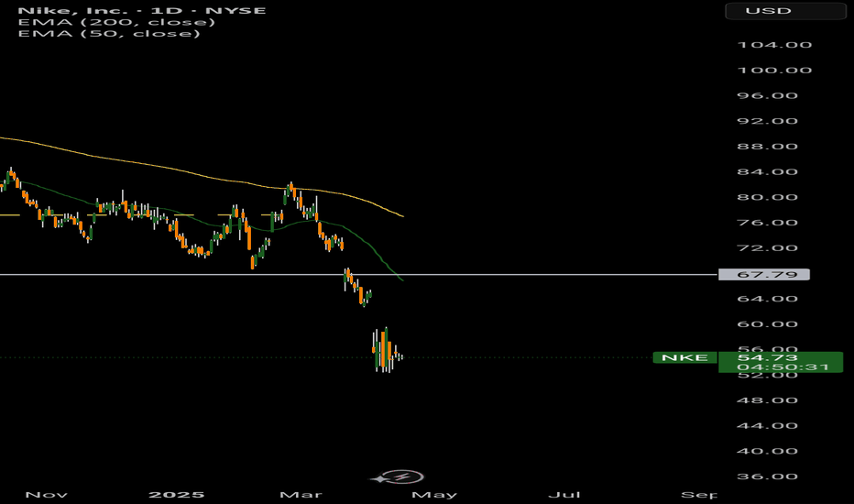Click the Nov label on time axis
Image resolution: width=854 pixels, height=504 pixels.
(x=47, y=495)
